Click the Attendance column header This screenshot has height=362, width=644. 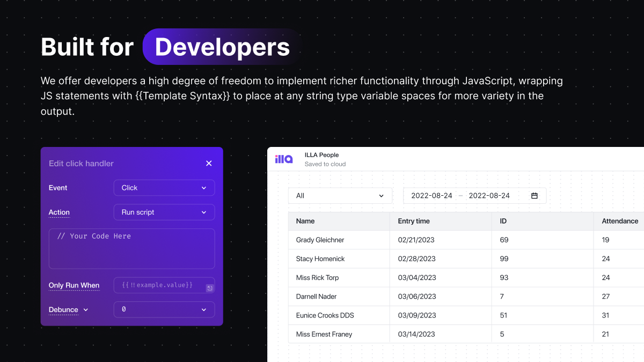[619, 221]
